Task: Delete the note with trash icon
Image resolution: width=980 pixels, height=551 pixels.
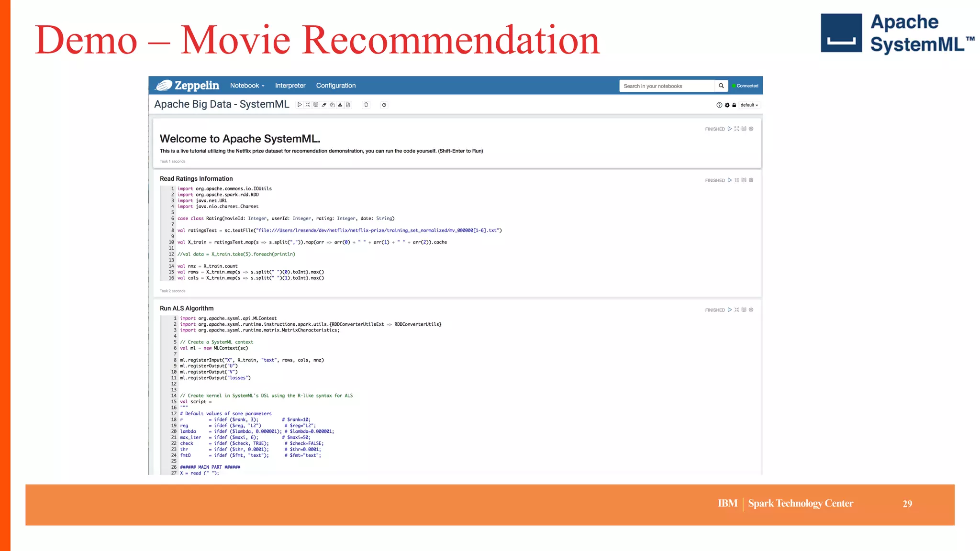Action: 366,105
